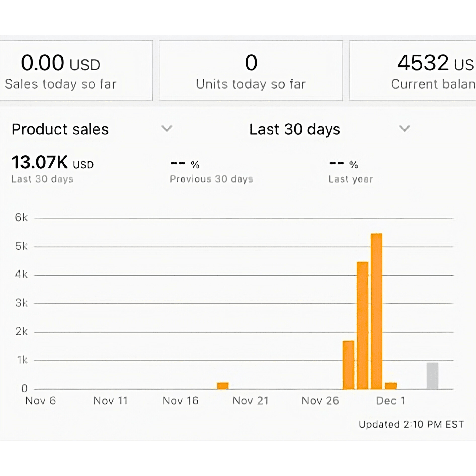This screenshot has height=476, width=476.
Task: Click the Previous 30 days comparison percentage
Action: pos(185,164)
